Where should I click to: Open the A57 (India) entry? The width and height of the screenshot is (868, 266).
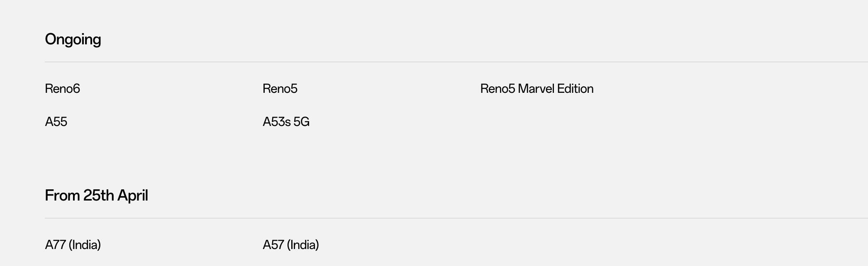point(291,245)
